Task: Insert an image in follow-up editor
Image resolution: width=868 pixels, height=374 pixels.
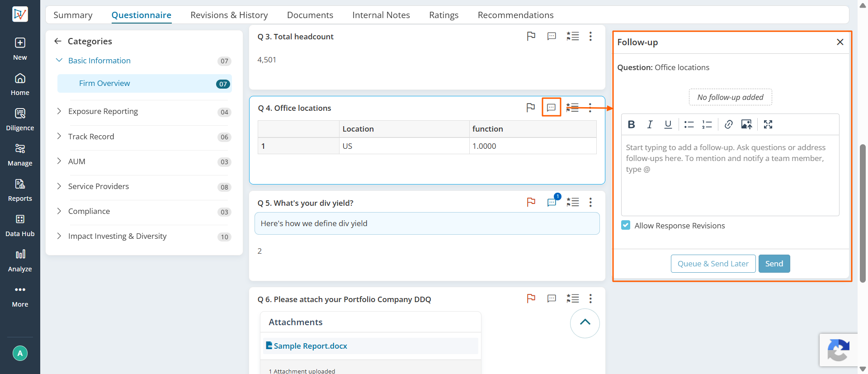Action: 746,124
